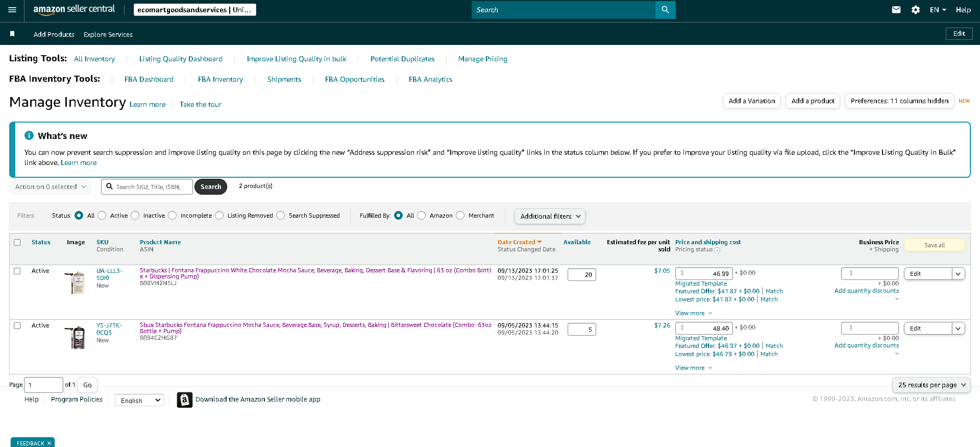Click the Add a Variation button
The height and width of the screenshot is (447, 980).
tap(752, 101)
